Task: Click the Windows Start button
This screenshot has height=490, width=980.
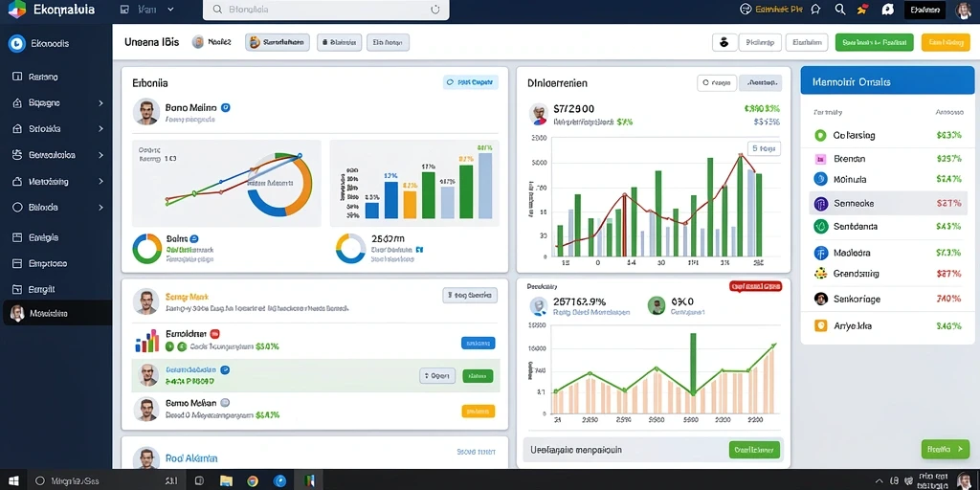Action: click(x=13, y=480)
